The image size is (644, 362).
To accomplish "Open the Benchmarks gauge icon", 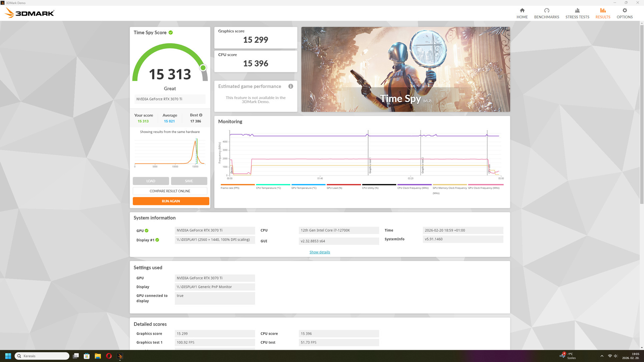I will pos(546,11).
